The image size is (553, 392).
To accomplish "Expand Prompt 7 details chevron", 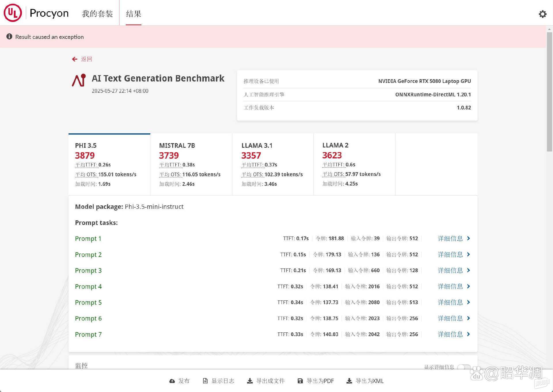I will pyautogui.click(x=469, y=334).
